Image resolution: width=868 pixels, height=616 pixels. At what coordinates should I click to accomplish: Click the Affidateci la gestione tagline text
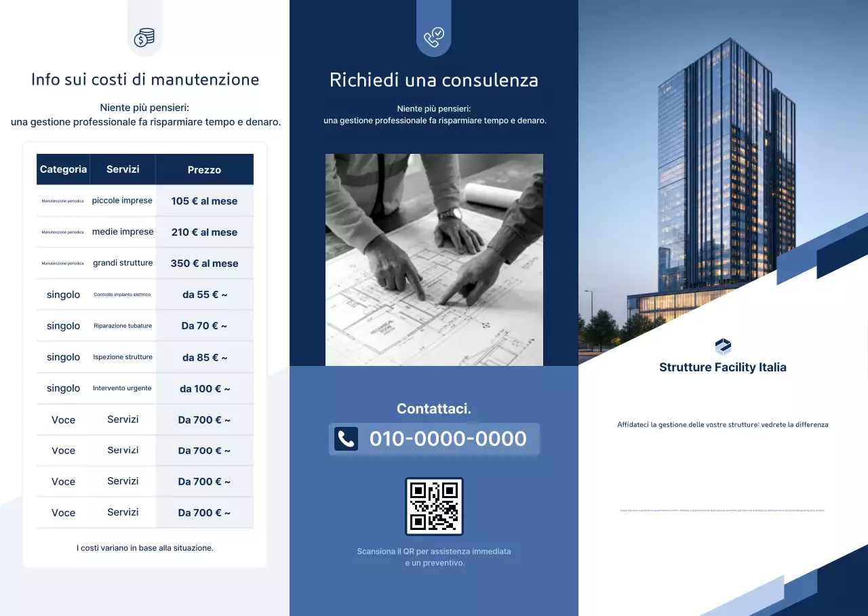point(723,424)
